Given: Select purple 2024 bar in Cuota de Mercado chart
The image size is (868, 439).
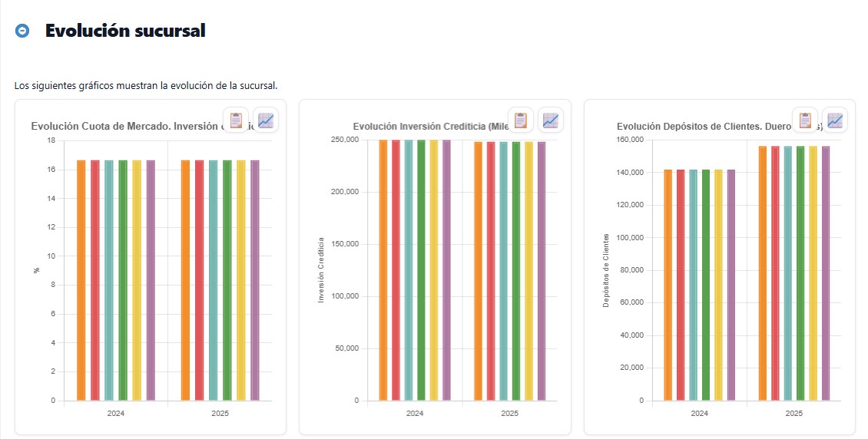Looking at the screenshot, I should [151, 280].
